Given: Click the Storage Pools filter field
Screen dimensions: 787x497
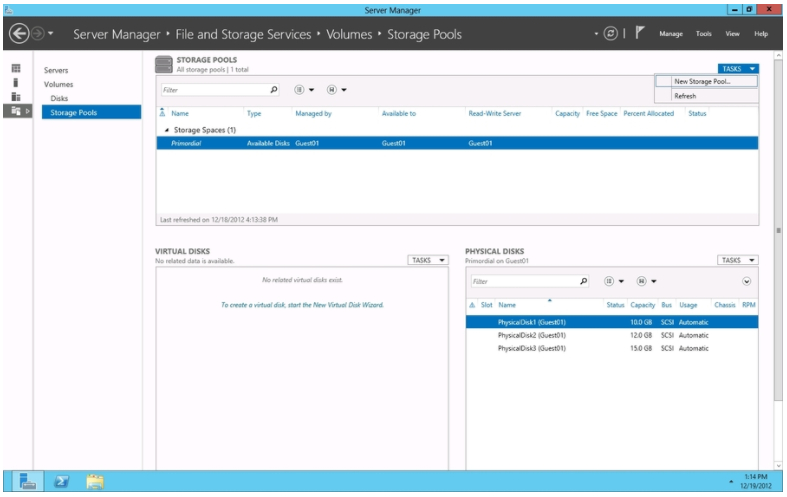Looking at the screenshot, I should coord(215,90).
